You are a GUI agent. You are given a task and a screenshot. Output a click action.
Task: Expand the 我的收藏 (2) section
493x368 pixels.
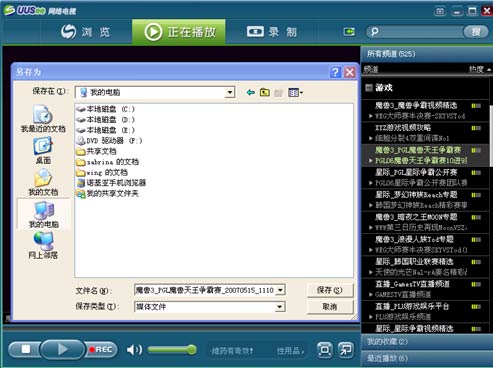click(x=426, y=342)
